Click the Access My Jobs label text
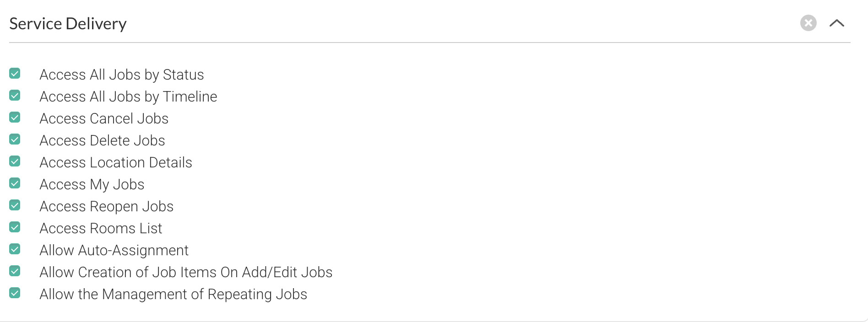 tap(92, 184)
